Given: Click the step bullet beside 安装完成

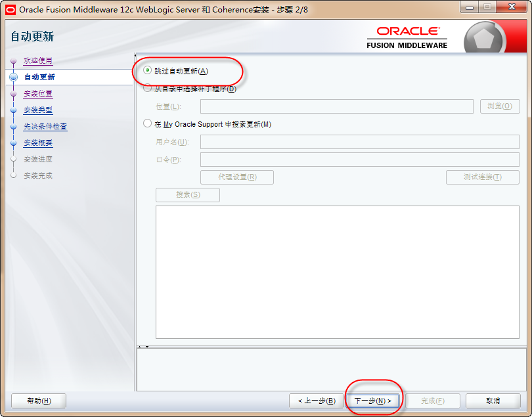Looking at the screenshot, I should tap(14, 175).
